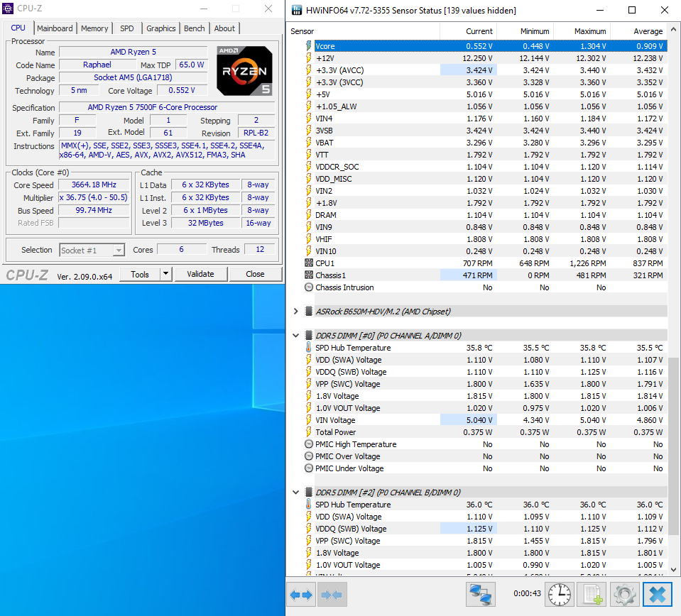Click DIMM #0 SPD Hub Temperature thermometer icon
Image resolution: width=681 pixels, height=616 pixels.
[x=308, y=347]
